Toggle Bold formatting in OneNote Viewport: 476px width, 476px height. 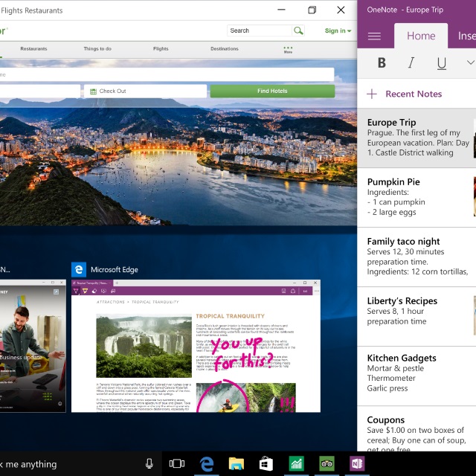382,62
